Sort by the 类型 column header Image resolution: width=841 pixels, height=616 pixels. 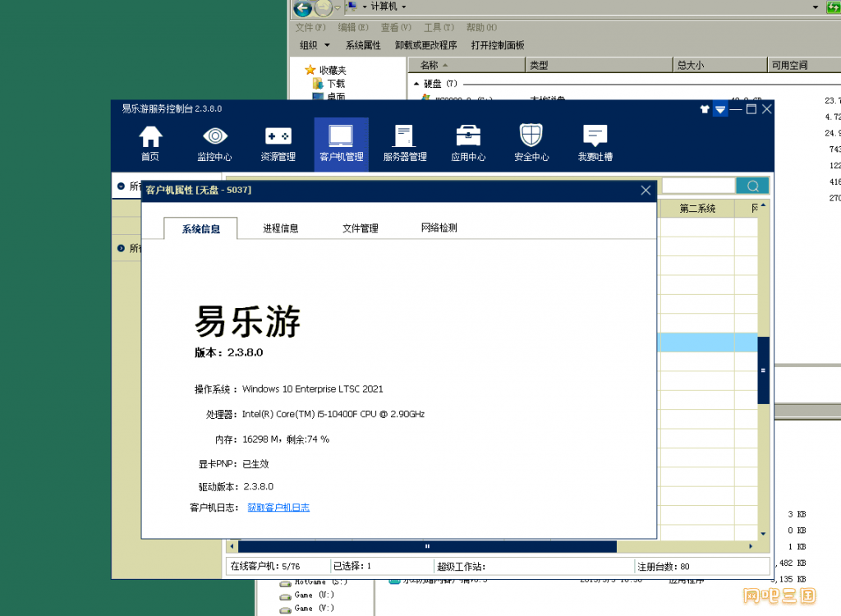pyautogui.click(x=599, y=65)
